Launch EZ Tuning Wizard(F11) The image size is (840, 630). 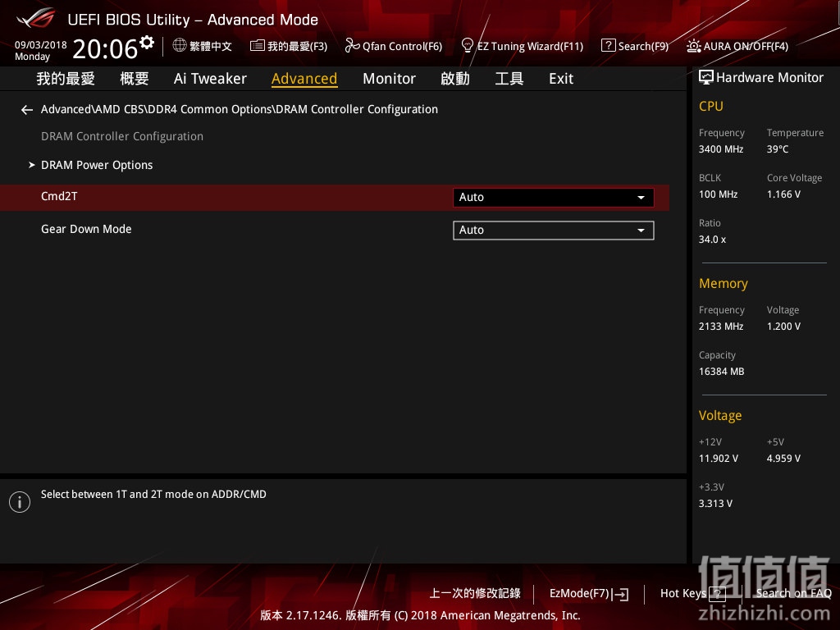pyautogui.click(x=522, y=46)
